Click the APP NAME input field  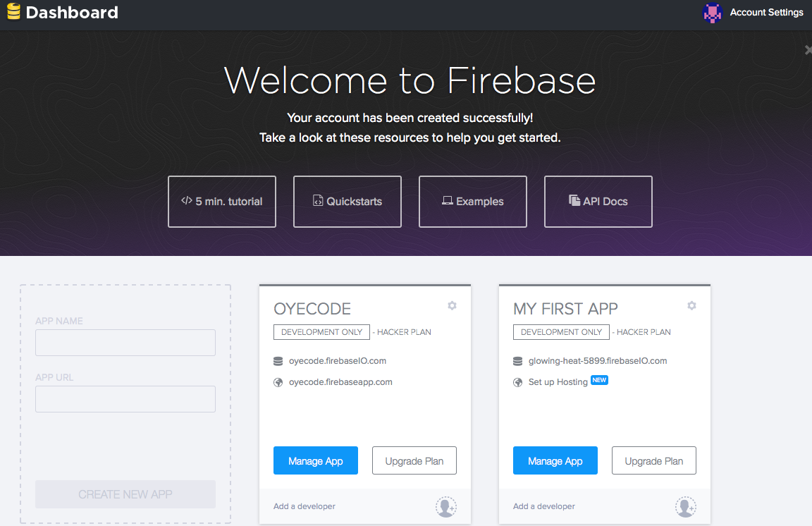tap(125, 343)
